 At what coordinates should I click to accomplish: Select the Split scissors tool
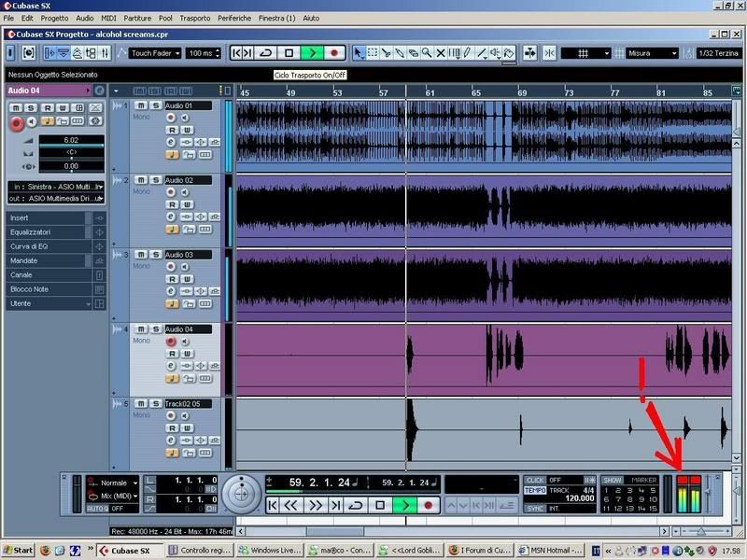(x=386, y=53)
